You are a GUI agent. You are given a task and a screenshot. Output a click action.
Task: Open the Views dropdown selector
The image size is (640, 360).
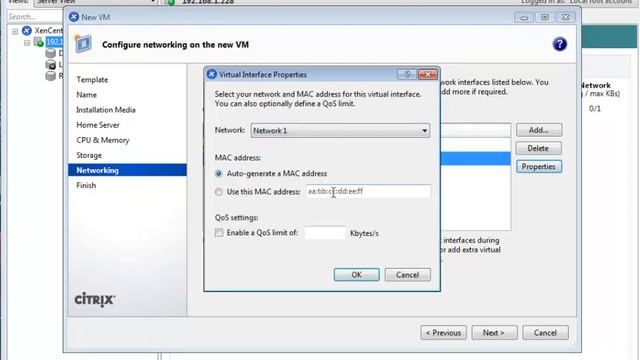coord(96,2)
